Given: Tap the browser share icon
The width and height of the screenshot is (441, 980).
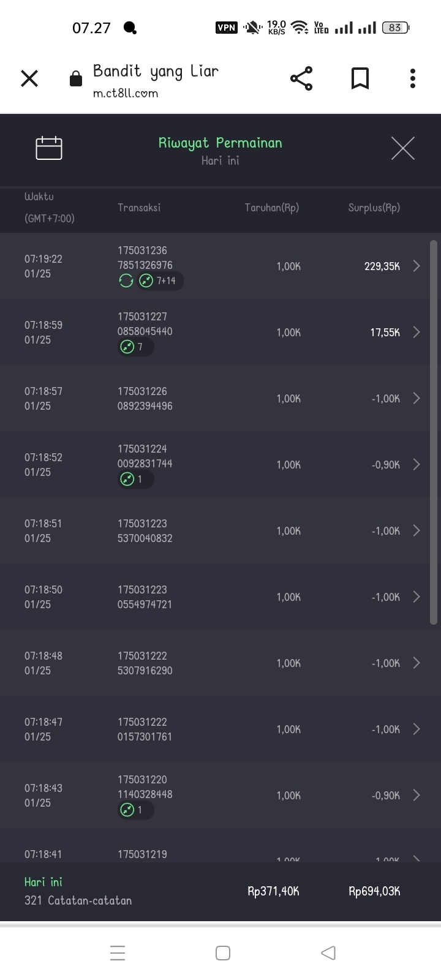Looking at the screenshot, I should 301,78.
